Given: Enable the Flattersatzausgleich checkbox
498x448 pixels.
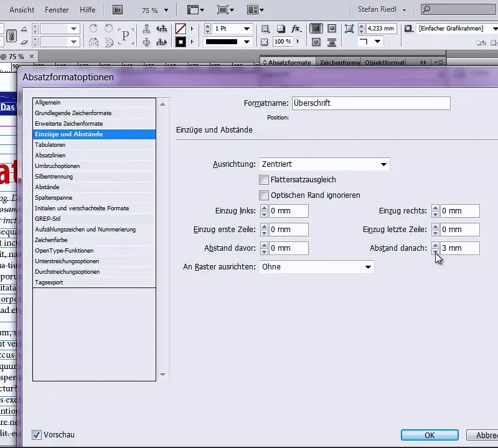Looking at the screenshot, I should pos(264,180).
